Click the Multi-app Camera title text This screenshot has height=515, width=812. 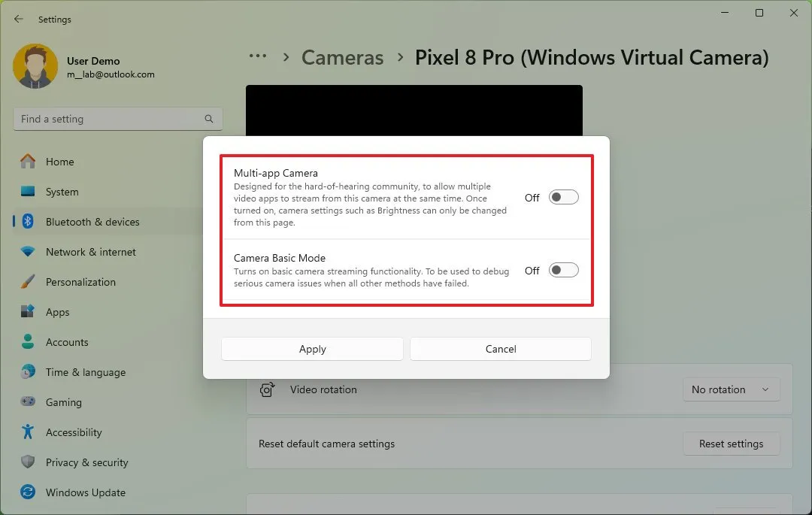tap(275, 173)
